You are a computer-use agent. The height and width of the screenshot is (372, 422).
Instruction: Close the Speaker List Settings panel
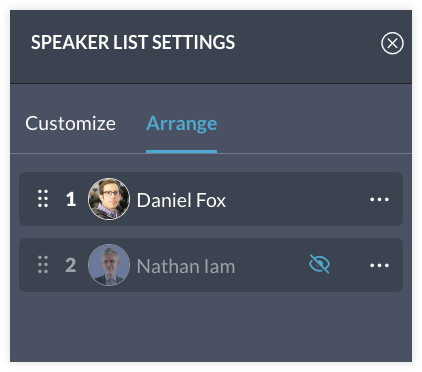click(x=392, y=43)
